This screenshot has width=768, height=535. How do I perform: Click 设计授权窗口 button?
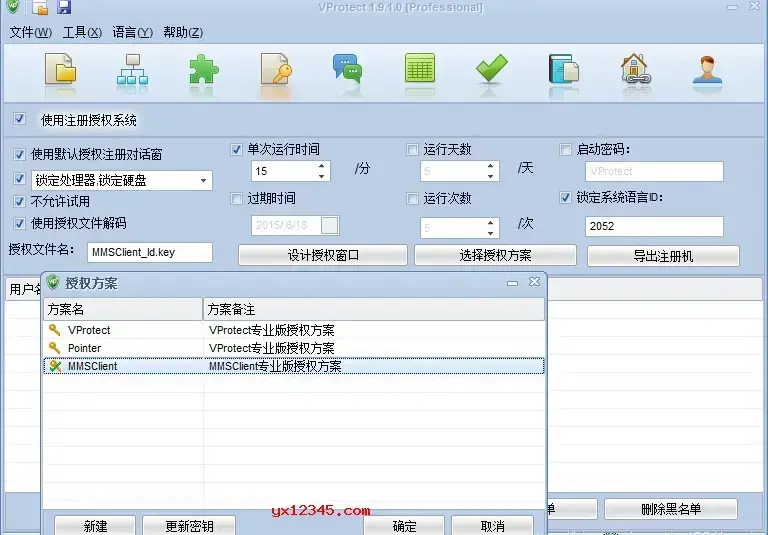[x=323, y=255]
